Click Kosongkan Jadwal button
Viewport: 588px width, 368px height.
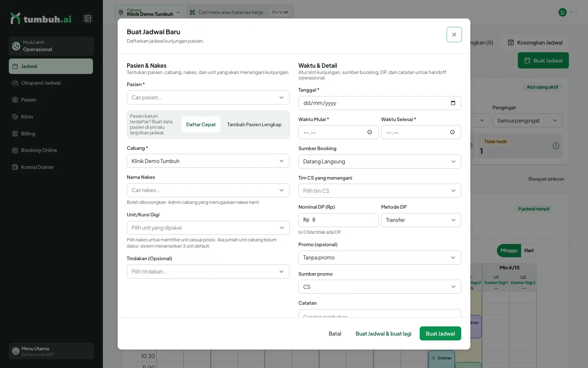[535, 42]
